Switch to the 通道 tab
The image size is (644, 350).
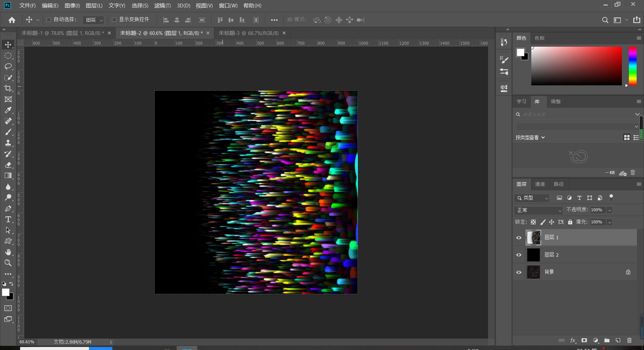point(540,184)
